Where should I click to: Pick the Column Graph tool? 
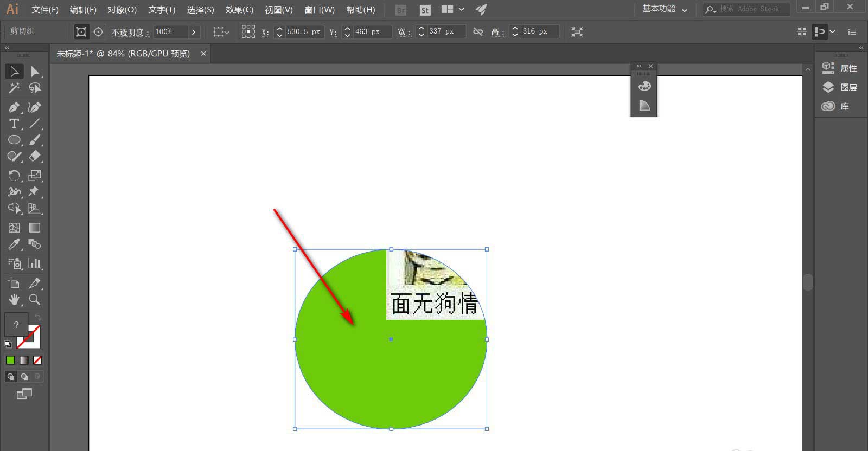[x=35, y=263]
